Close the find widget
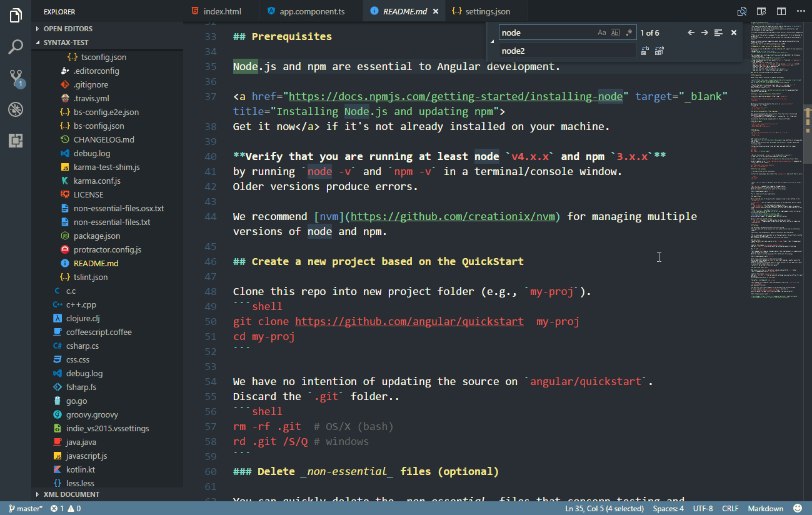Screen dimensions: 812x515 click(x=734, y=32)
